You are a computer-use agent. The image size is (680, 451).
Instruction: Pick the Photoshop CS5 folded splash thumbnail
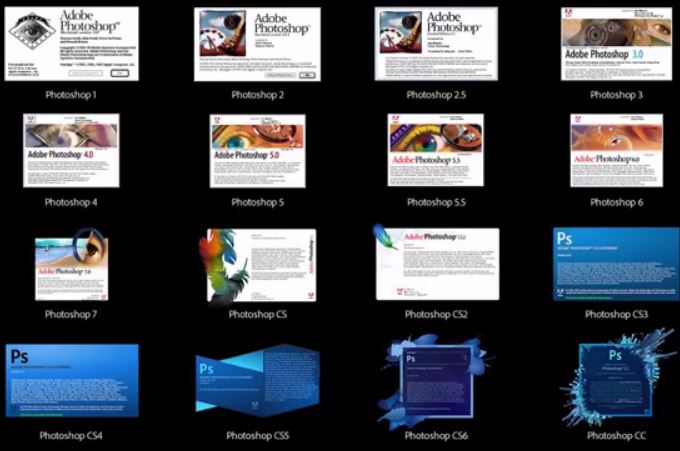pyautogui.click(x=258, y=381)
